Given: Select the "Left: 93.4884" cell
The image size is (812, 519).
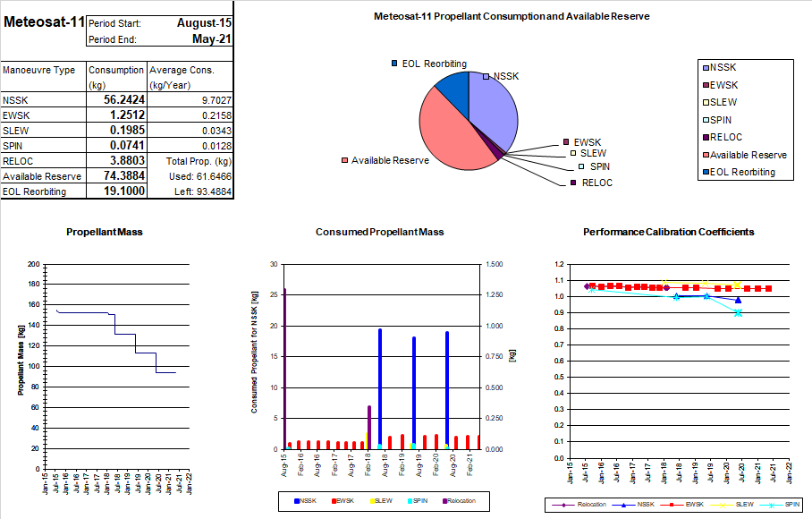Looking at the screenshot, I should coord(203,191).
